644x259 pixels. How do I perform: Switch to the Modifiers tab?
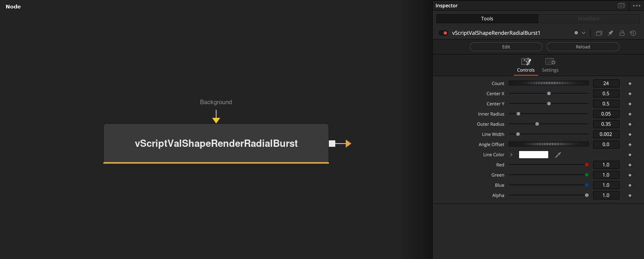click(x=589, y=18)
